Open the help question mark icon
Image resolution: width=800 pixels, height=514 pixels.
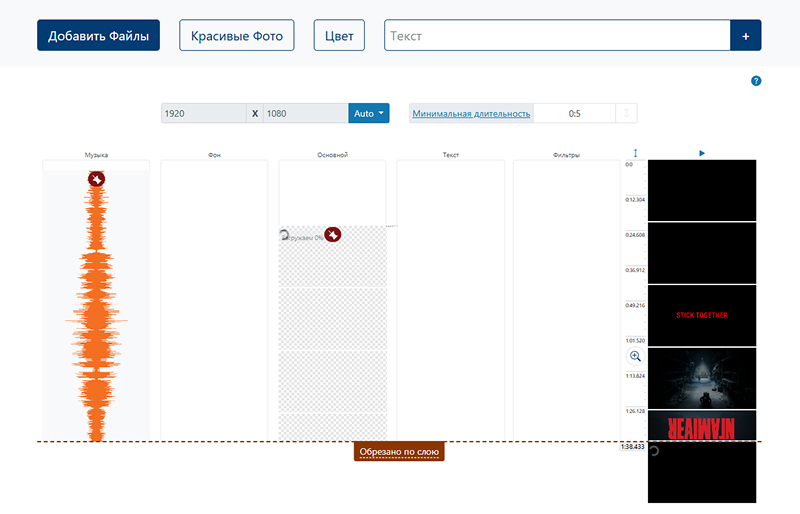756,81
